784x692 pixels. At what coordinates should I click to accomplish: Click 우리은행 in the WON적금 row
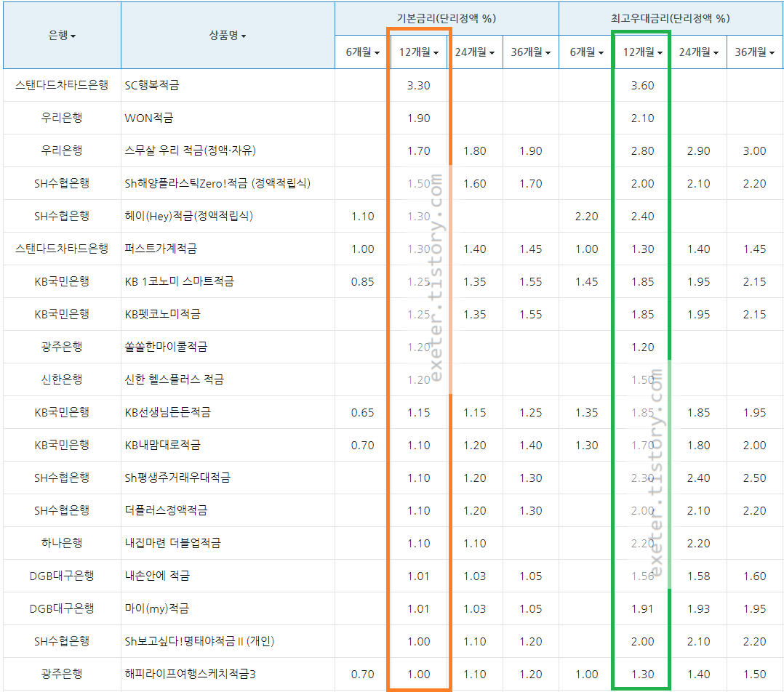pyautogui.click(x=62, y=118)
